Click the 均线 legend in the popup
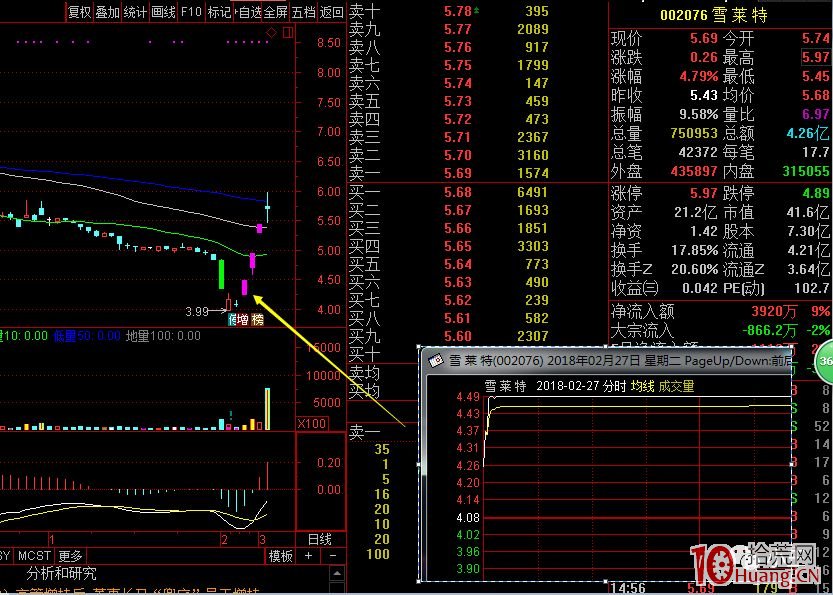833x595 pixels. [x=643, y=386]
